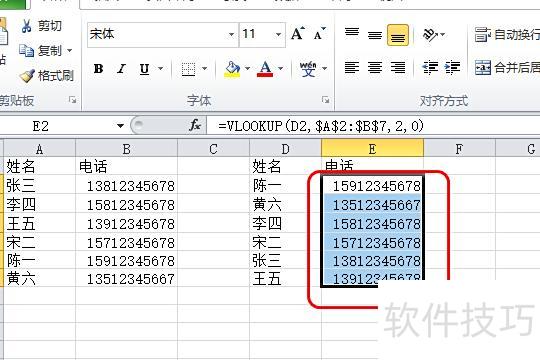This screenshot has height=360, width=540.
Task: Click the cell 13512345667 in column E
Action: click(x=372, y=204)
